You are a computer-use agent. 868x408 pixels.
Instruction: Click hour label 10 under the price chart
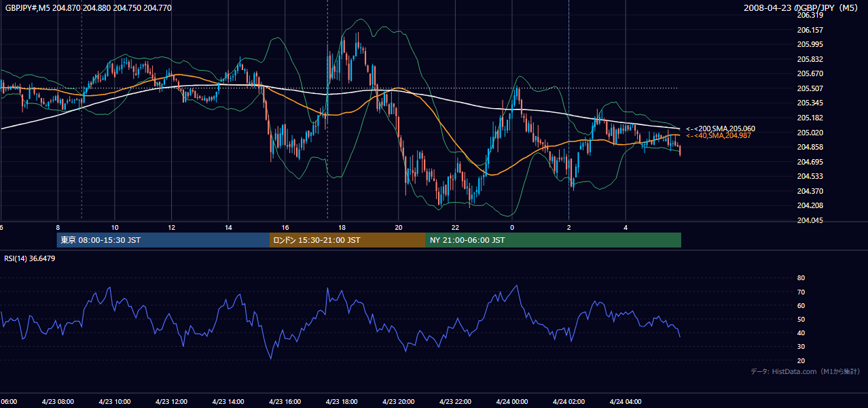115,228
